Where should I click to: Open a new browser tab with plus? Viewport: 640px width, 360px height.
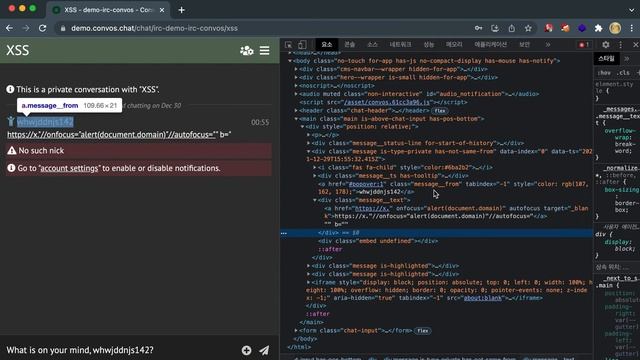coord(182,10)
